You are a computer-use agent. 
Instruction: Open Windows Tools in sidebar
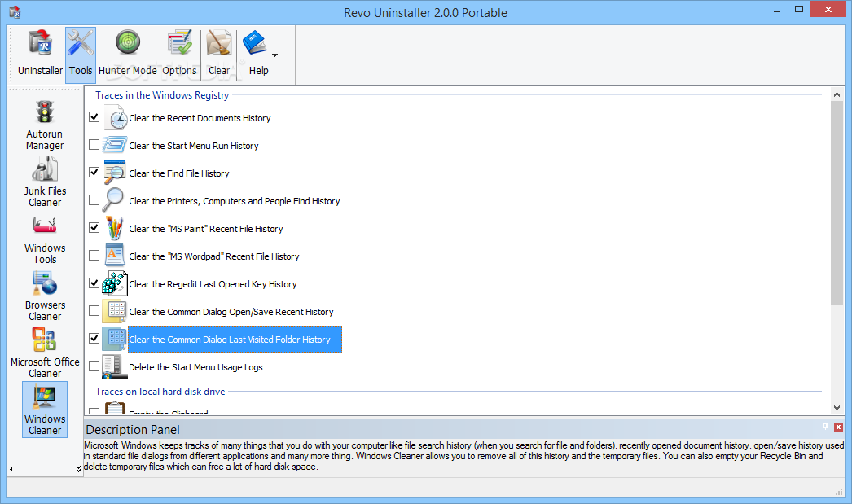click(45, 239)
